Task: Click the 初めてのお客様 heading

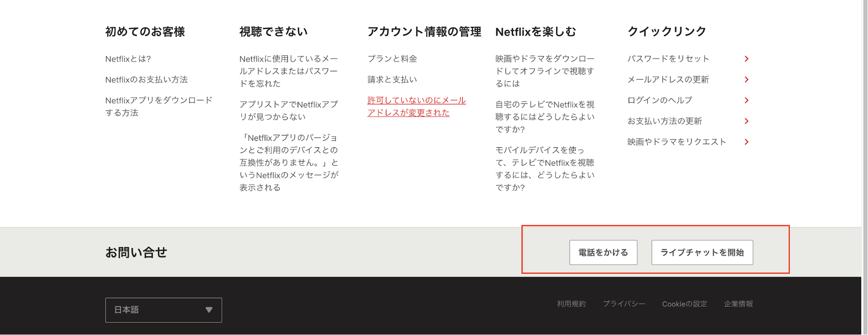Action: [145, 32]
